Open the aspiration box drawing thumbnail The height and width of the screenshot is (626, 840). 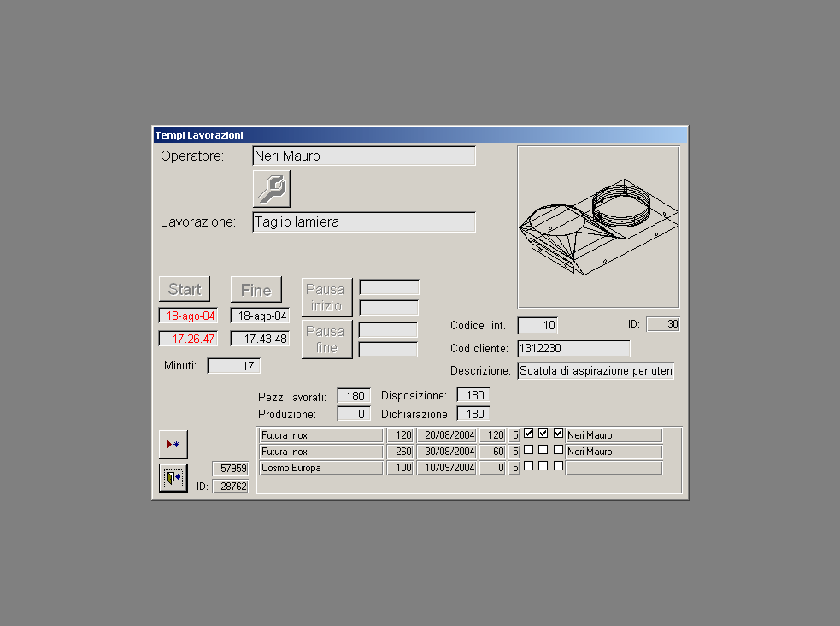598,227
